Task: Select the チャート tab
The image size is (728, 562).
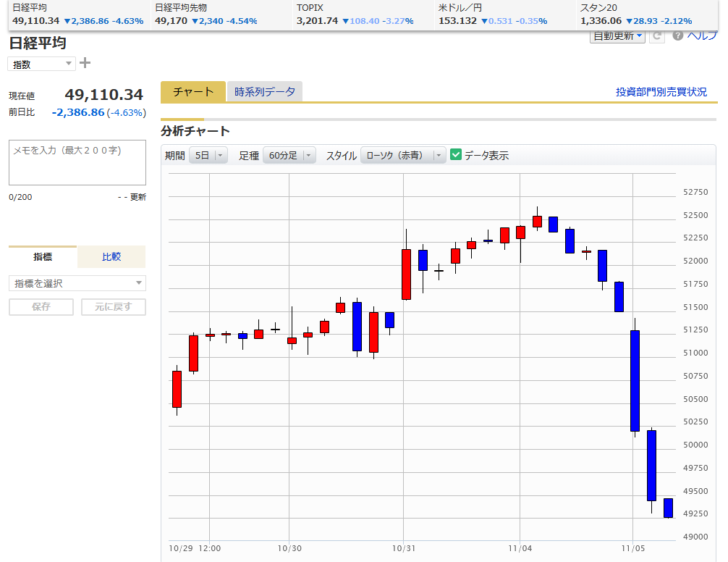Action: point(193,92)
